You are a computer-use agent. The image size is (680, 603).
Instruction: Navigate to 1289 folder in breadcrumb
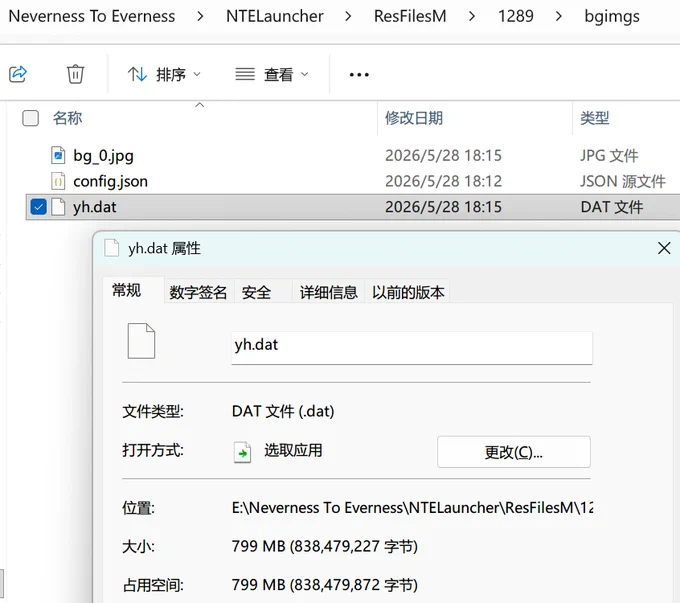[516, 16]
